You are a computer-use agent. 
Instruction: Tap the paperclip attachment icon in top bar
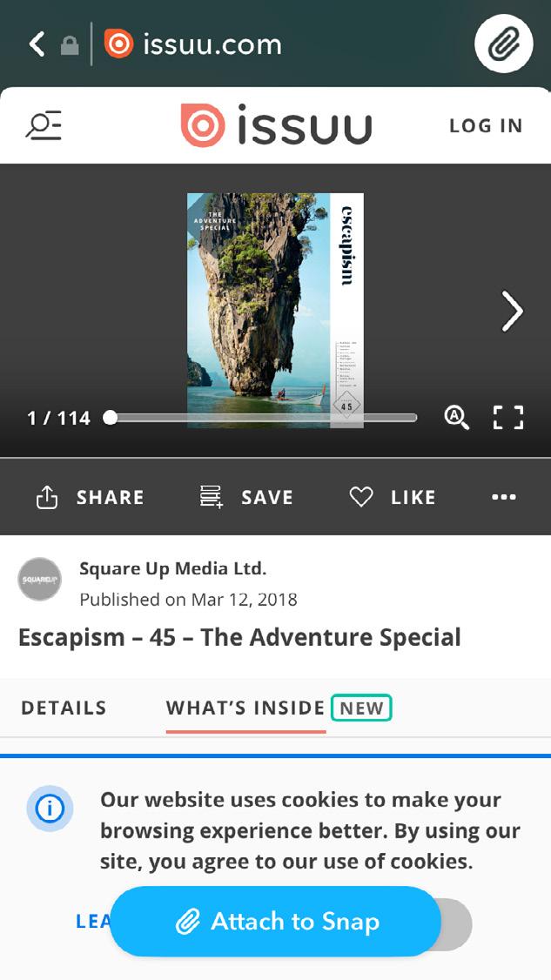point(503,45)
